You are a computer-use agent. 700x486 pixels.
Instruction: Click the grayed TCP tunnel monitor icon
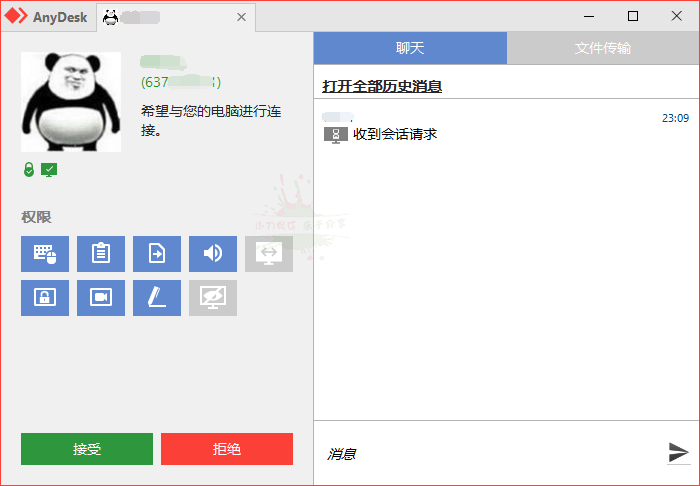[x=269, y=254]
